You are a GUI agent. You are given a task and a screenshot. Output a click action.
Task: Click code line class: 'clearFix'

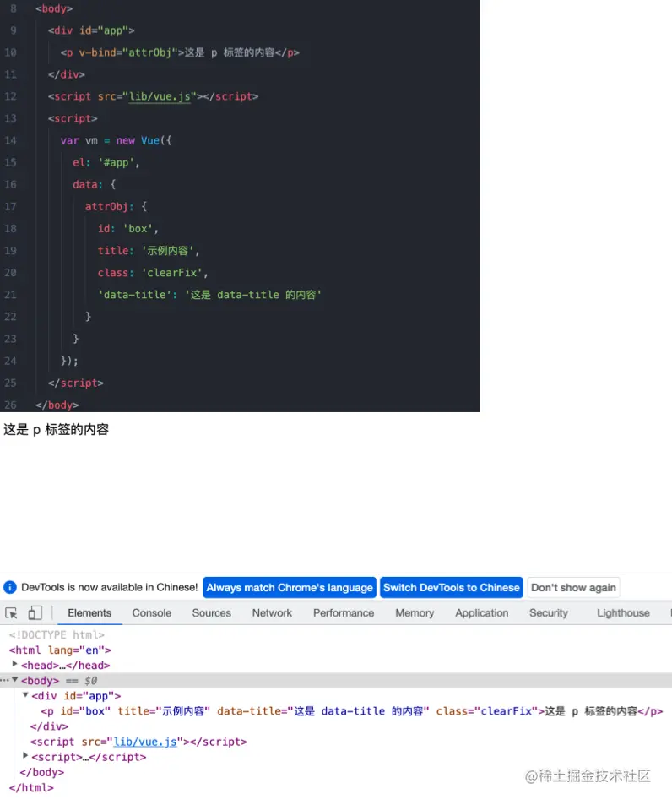tap(153, 273)
